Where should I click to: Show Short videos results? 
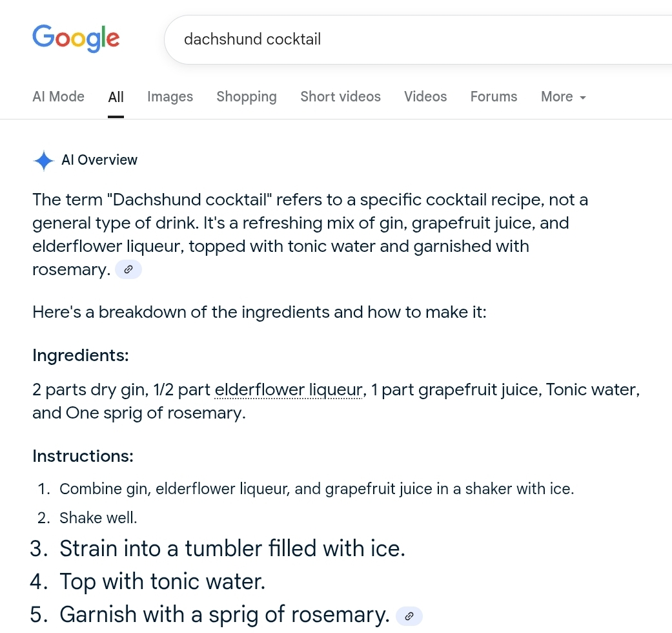click(340, 97)
